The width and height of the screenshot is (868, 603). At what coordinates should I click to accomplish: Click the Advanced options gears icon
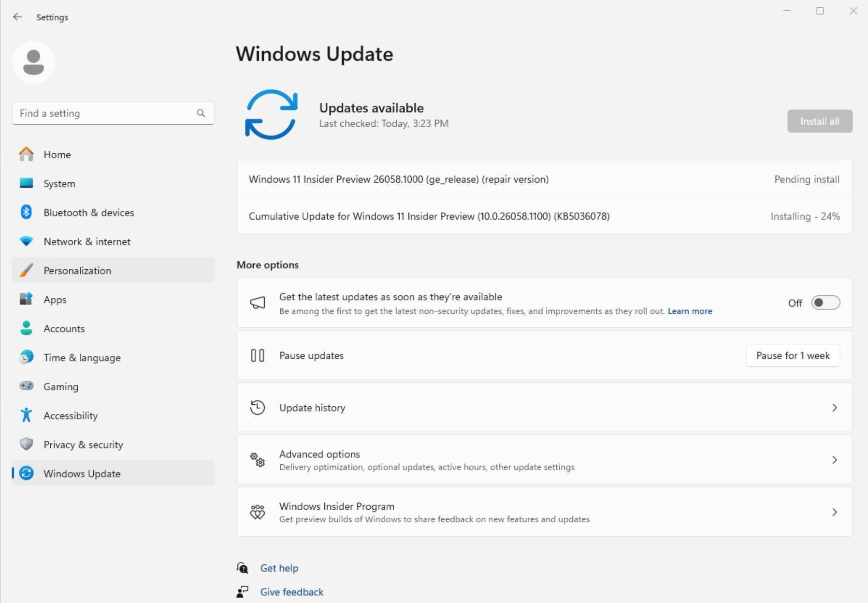[x=257, y=460]
